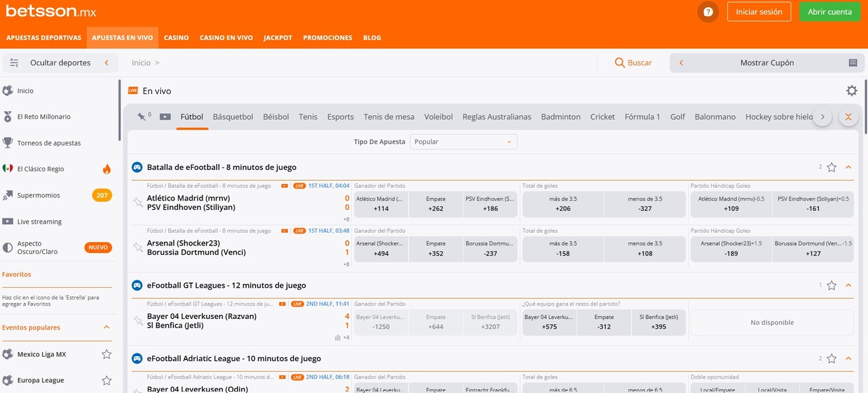Click the Inicio breadcrumb link

click(141, 63)
